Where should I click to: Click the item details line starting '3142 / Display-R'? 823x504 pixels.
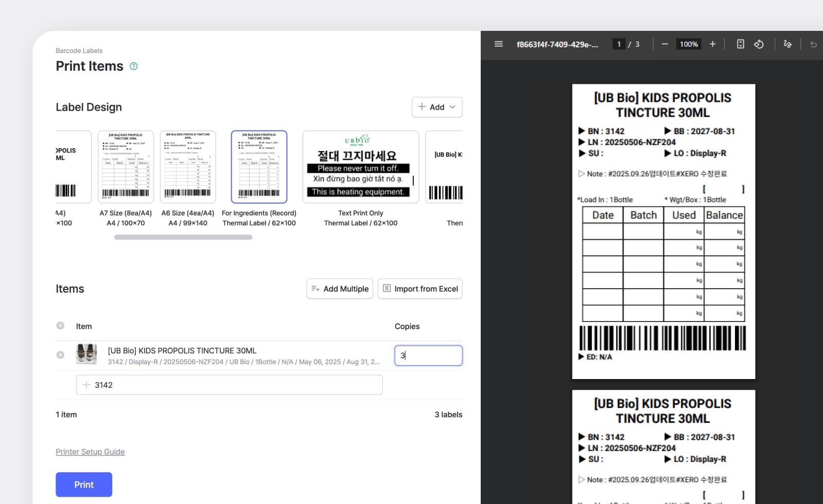click(x=244, y=362)
